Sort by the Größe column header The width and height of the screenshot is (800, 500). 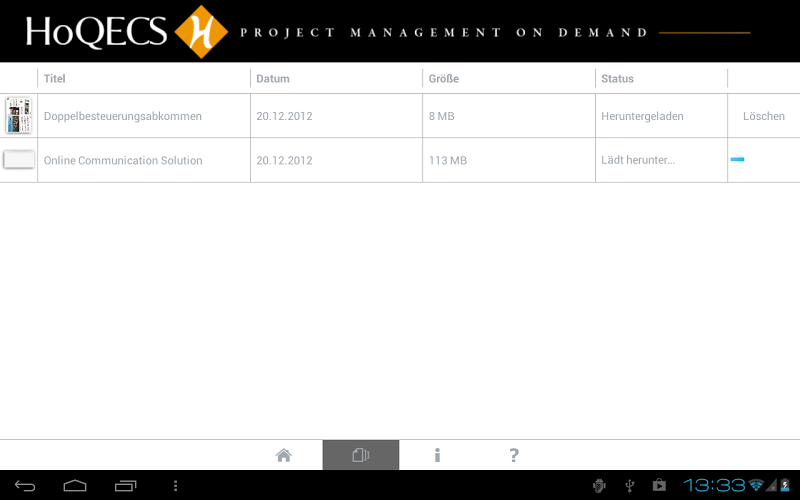(443, 79)
